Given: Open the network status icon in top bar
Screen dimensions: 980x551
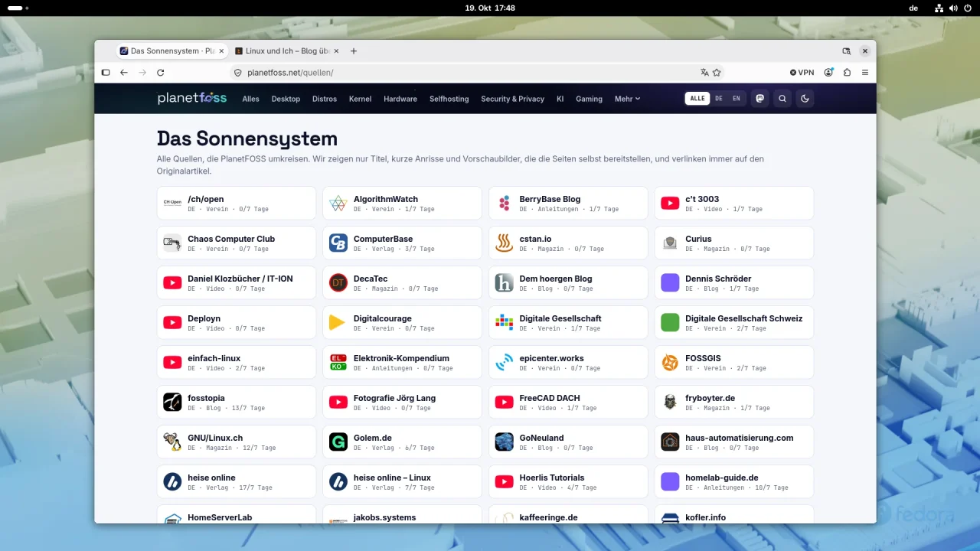Looking at the screenshot, I should (x=939, y=8).
